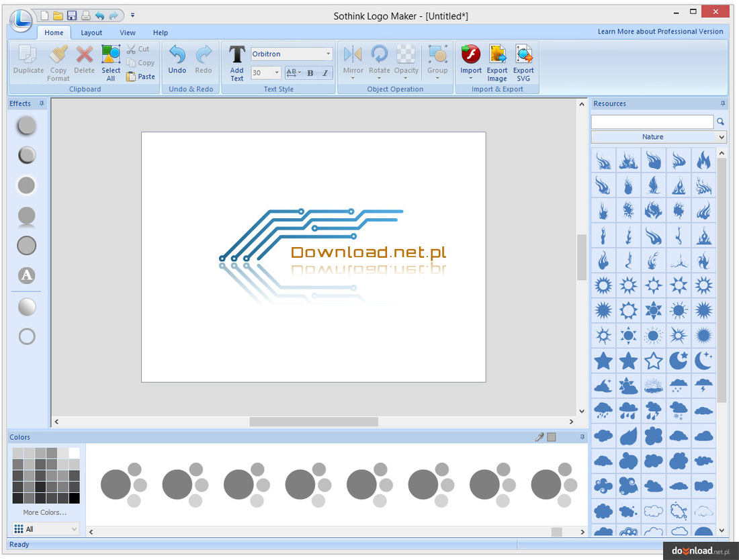Click the canvas scroll-right arrow
Viewport: 739px width, 560px height.
[x=571, y=422]
